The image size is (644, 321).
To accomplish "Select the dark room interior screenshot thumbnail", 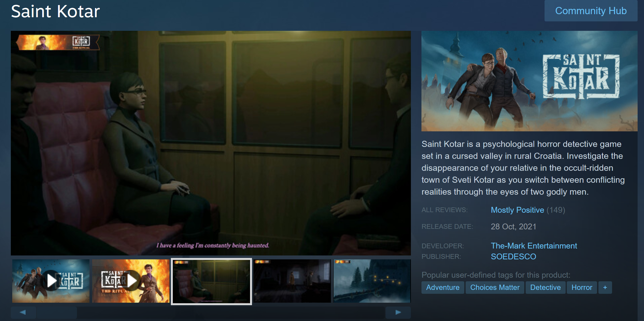I will pos(292,281).
